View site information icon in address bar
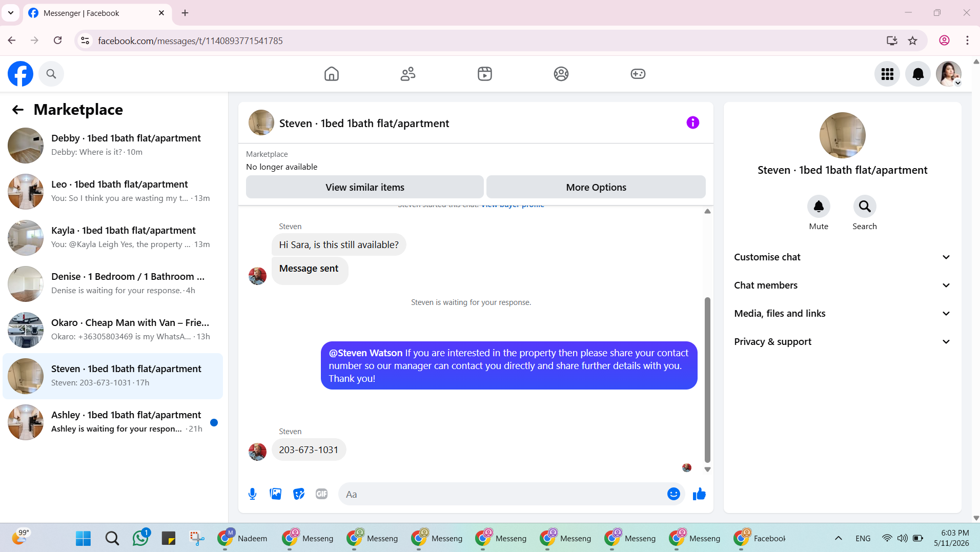 tap(86, 40)
